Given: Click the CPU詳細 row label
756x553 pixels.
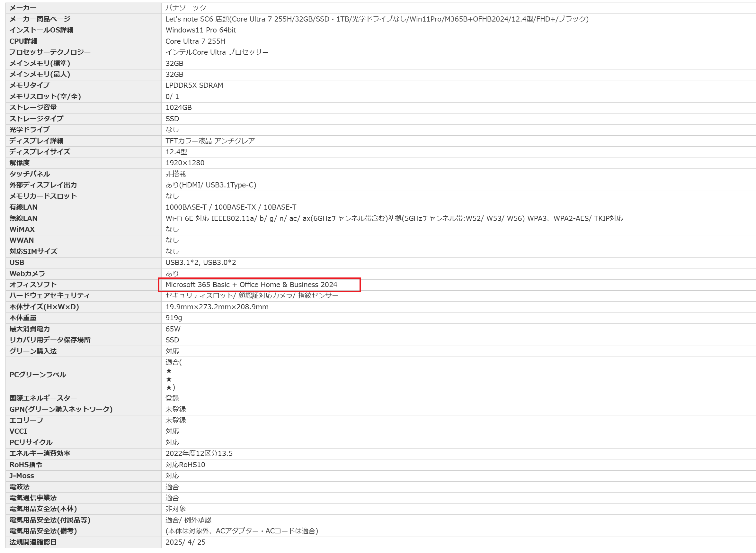Looking at the screenshot, I should click(23, 41).
